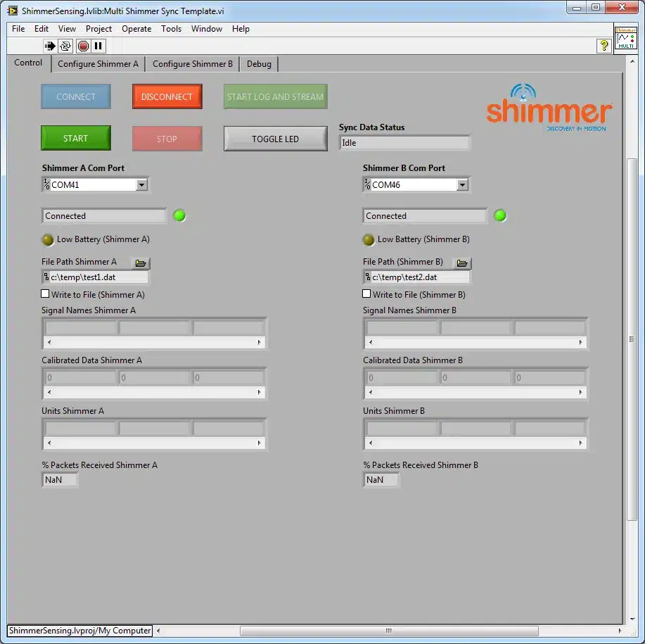
Task: Browse for Shimmer B file path folder icon
Action: pos(462,263)
